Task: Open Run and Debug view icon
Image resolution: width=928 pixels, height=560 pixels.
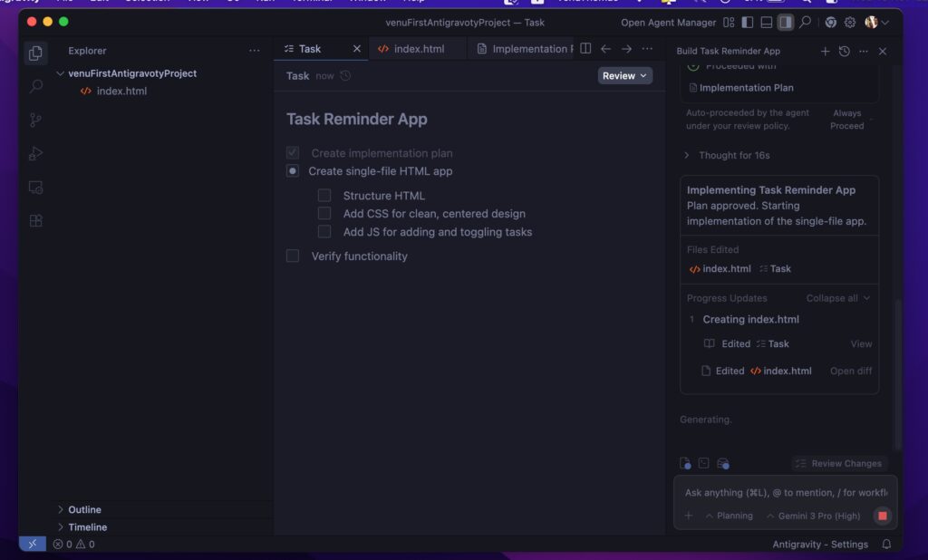Action: pyautogui.click(x=35, y=154)
